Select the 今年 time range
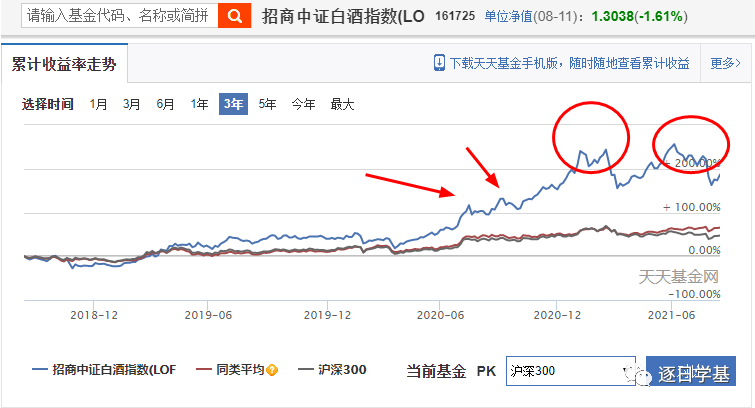Image resolution: width=755 pixels, height=408 pixels. (303, 104)
